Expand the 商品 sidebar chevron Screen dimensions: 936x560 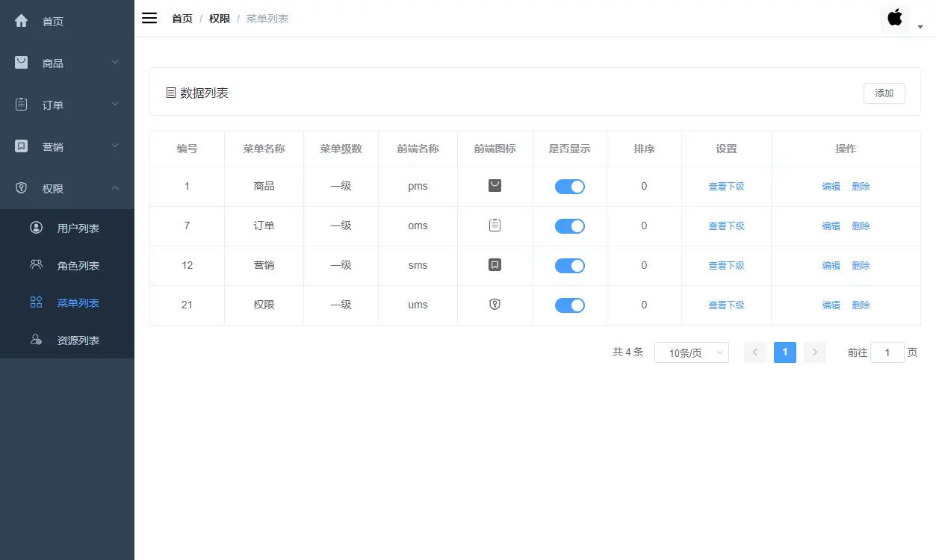pyautogui.click(x=115, y=62)
